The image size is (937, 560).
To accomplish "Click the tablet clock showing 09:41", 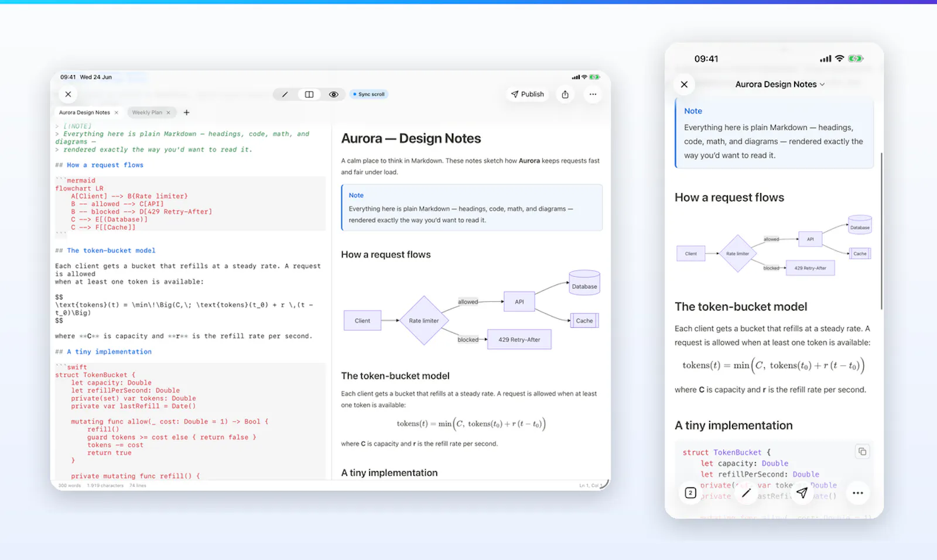I will point(68,77).
